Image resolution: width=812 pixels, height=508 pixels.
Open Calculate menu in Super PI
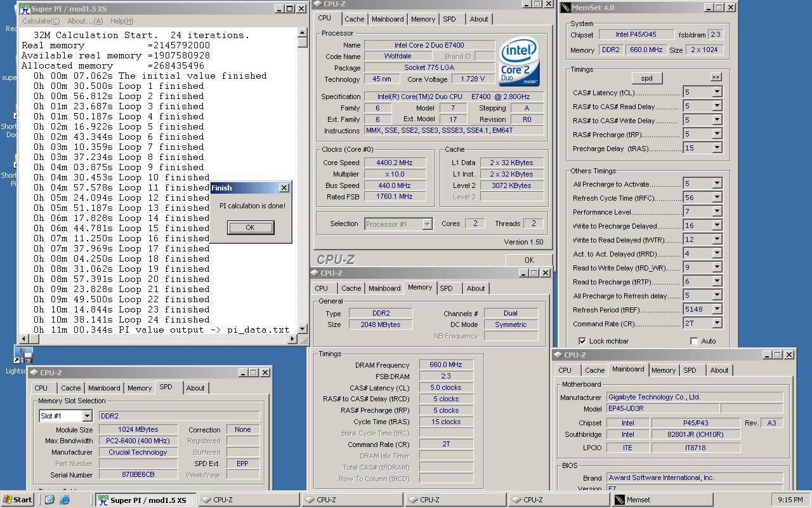(41, 21)
